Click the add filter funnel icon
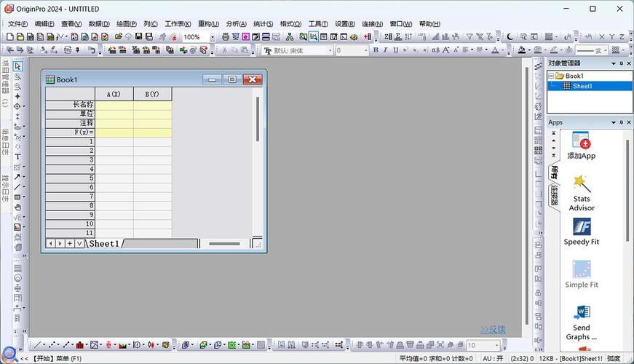 tap(469, 37)
